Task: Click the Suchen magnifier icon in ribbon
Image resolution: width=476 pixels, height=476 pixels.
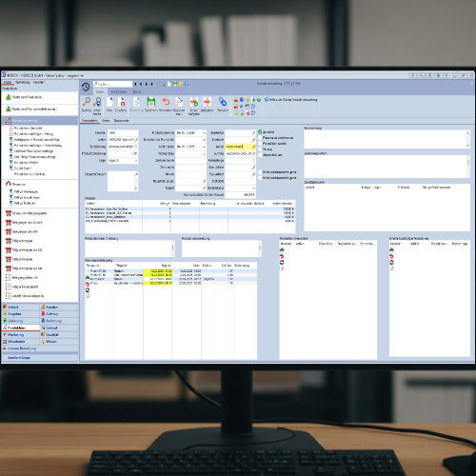Action: pos(87,102)
